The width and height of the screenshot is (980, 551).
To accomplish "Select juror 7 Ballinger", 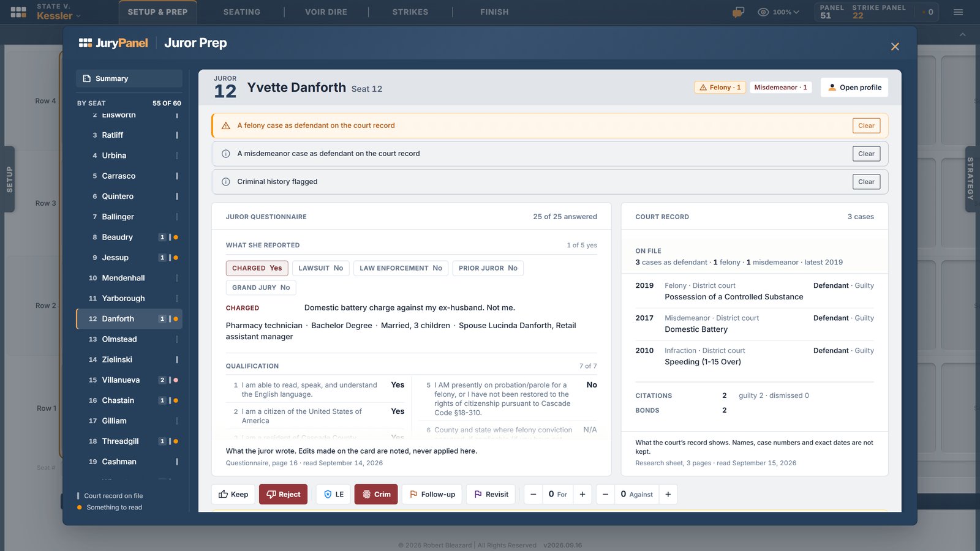I will tap(129, 217).
